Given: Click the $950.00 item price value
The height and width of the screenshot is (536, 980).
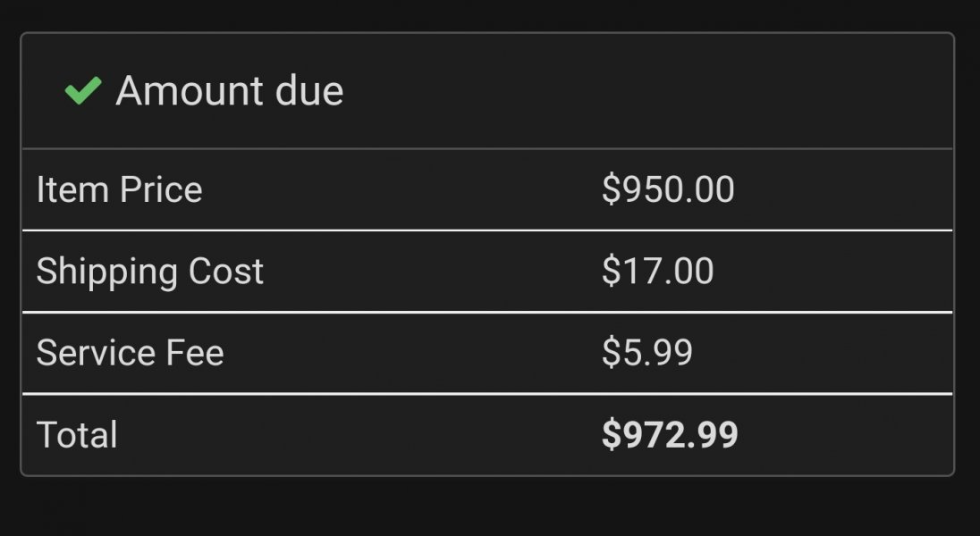Looking at the screenshot, I should (x=668, y=189).
